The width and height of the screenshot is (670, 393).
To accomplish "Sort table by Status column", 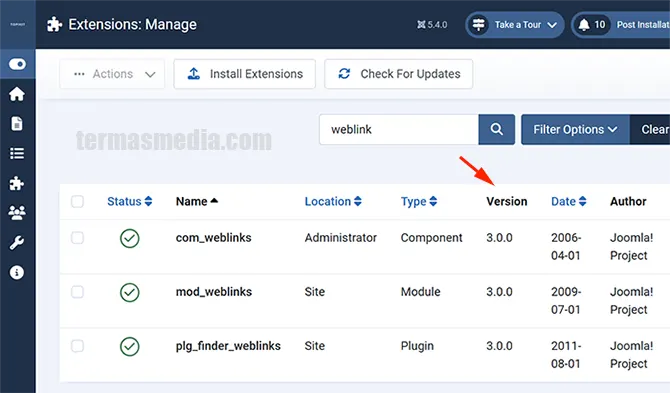I will 129,201.
